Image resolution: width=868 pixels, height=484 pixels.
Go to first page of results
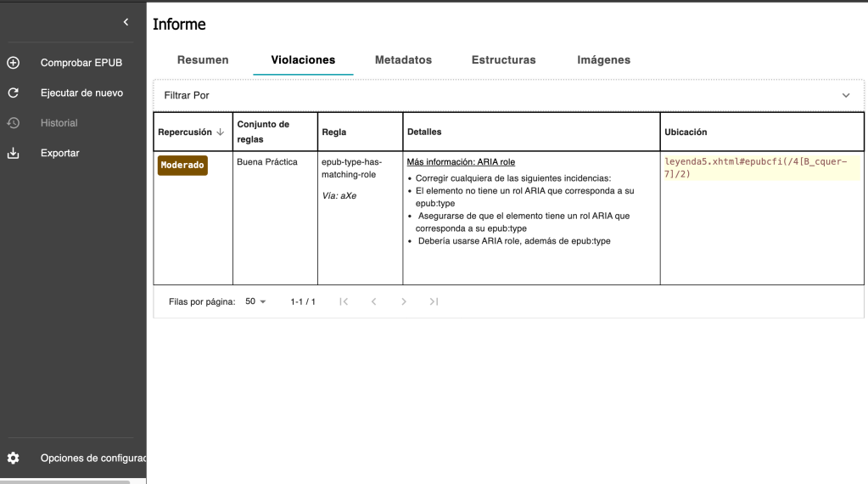click(344, 301)
